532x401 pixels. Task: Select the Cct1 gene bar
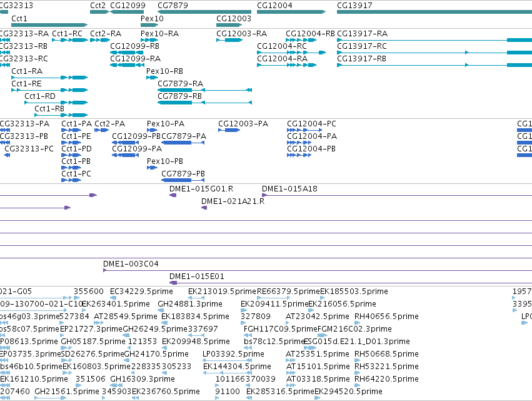coord(49,25)
